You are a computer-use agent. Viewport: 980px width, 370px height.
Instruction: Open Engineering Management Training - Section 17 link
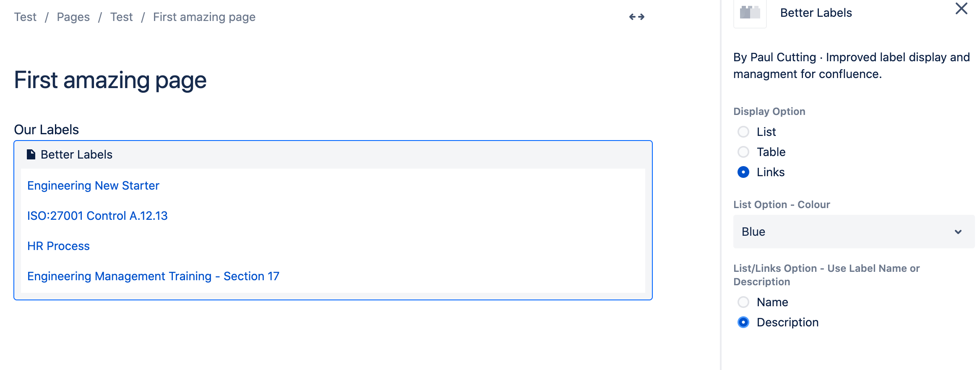153,276
